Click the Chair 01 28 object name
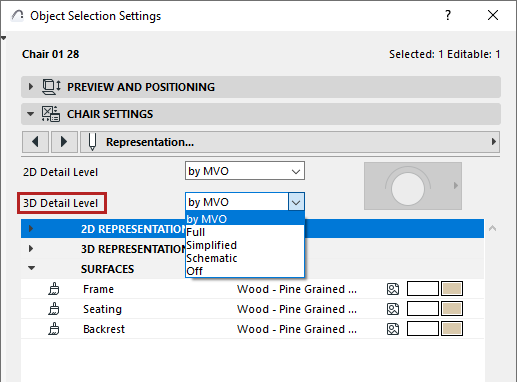The height and width of the screenshot is (382, 517). click(51, 54)
